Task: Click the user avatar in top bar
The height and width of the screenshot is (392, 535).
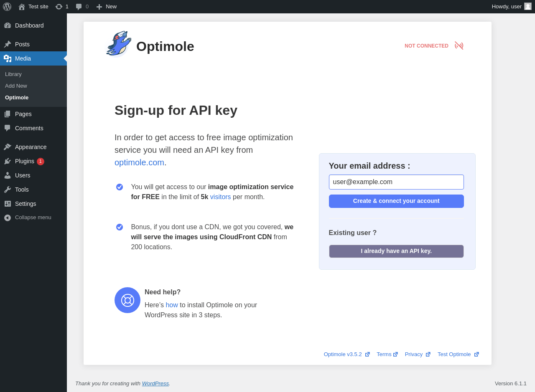Action: click(x=528, y=6)
